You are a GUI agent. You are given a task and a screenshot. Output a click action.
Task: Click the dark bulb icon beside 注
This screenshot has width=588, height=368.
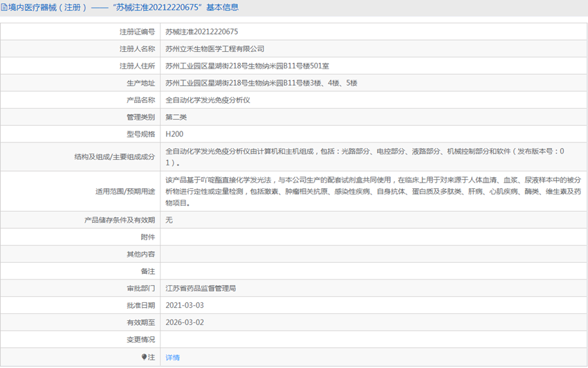tap(145, 358)
